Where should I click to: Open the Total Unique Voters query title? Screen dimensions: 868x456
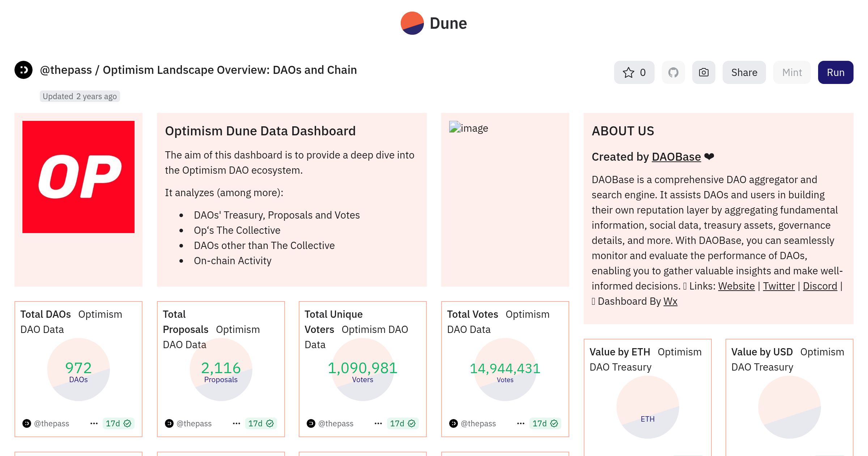(x=333, y=322)
